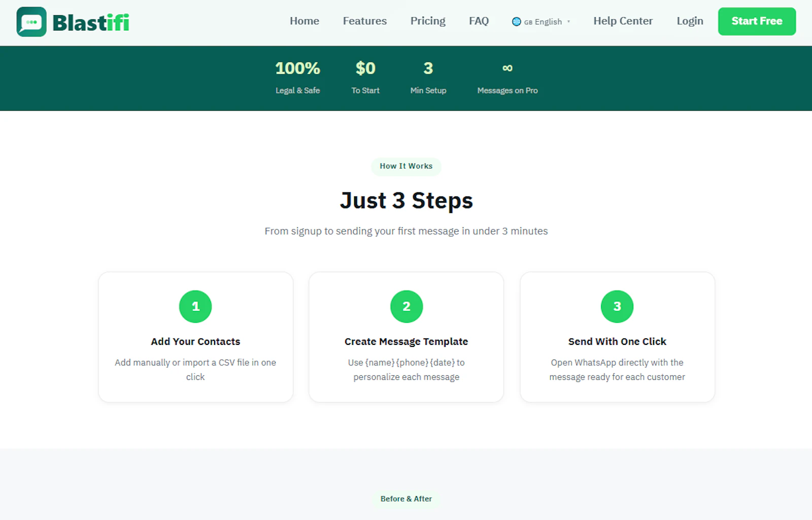
Task: Open the Features nav link
Action: coord(365,21)
